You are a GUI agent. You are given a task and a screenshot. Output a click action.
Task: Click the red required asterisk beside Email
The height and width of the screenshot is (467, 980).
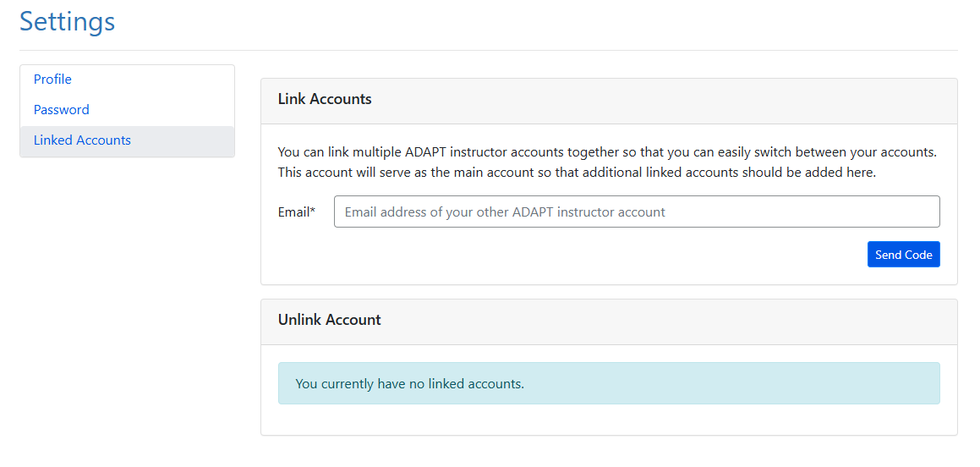coord(313,212)
